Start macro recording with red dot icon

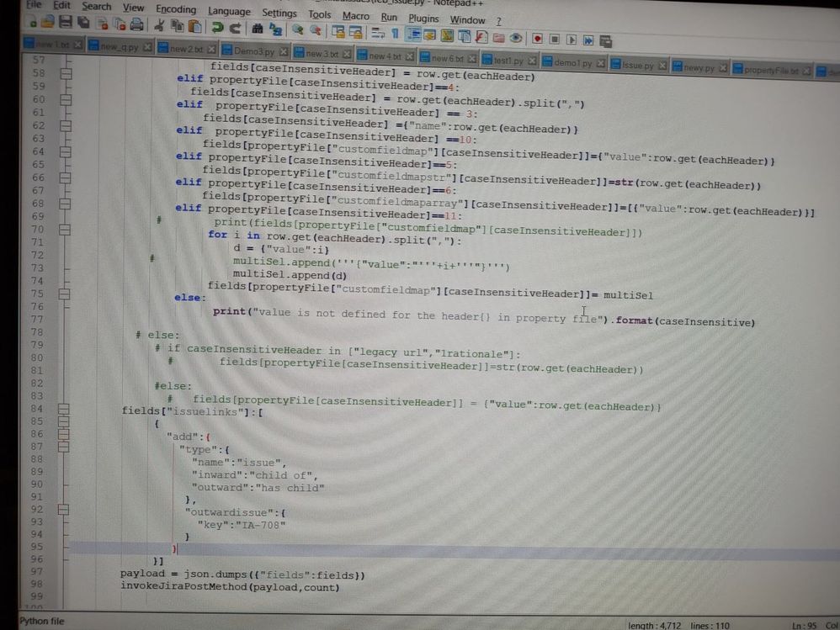(538, 39)
